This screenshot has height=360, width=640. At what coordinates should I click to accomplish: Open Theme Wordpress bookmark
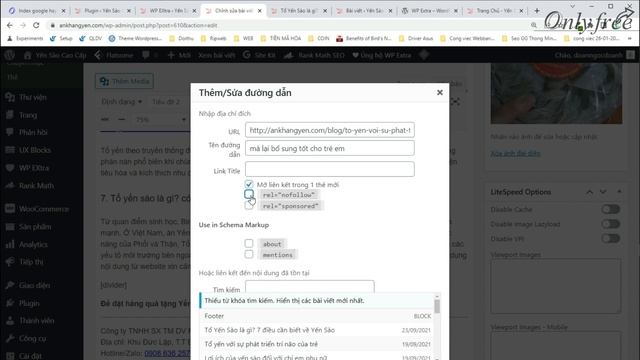point(135,38)
